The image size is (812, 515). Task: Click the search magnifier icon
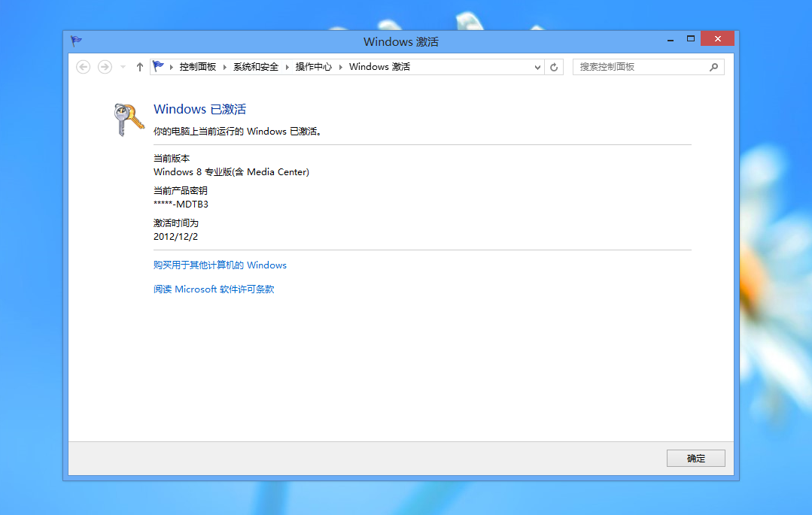(x=713, y=67)
